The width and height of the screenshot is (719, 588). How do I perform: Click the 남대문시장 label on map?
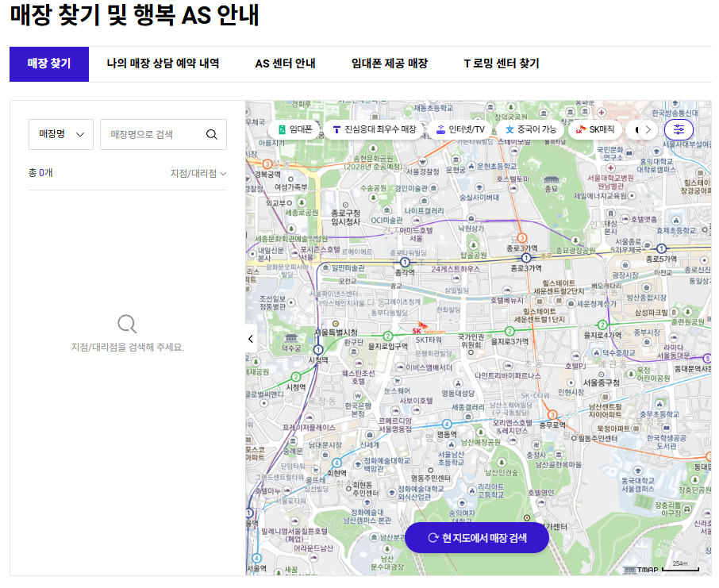pos(325,445)
